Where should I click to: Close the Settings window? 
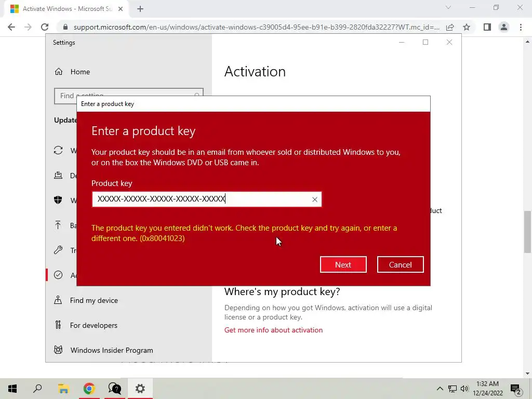pyautogui.click(x=449, y=42)
